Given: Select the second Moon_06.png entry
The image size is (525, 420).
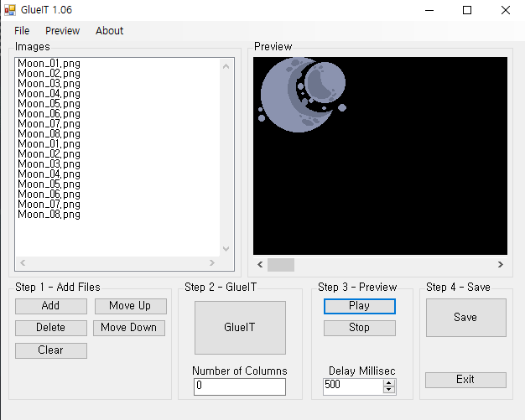Looking at the screenshot, I should (x=49, y=194).
